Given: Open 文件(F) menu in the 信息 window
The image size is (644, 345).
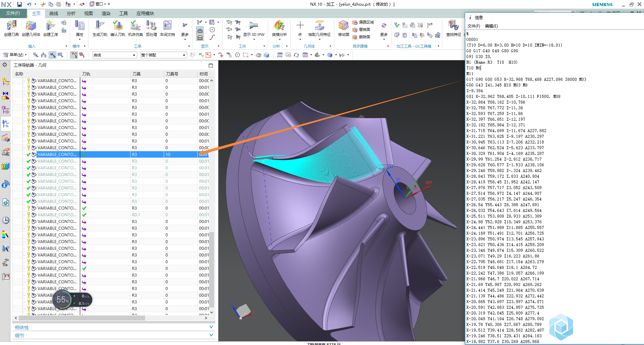Looking at the screenshot, I should point(474,26).
